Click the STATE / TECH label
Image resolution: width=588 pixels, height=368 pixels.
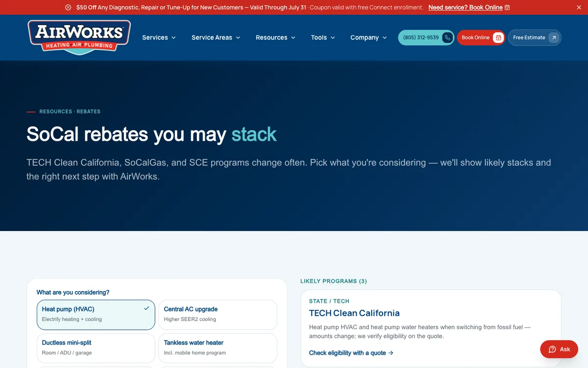[329, 301]
